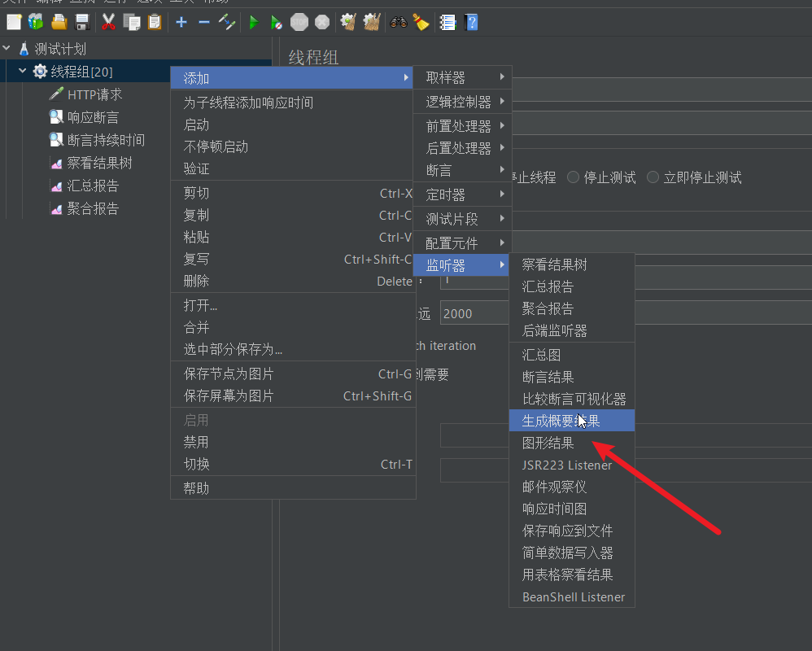
Task: Click the Search binoculars icon
Action: 398,22
